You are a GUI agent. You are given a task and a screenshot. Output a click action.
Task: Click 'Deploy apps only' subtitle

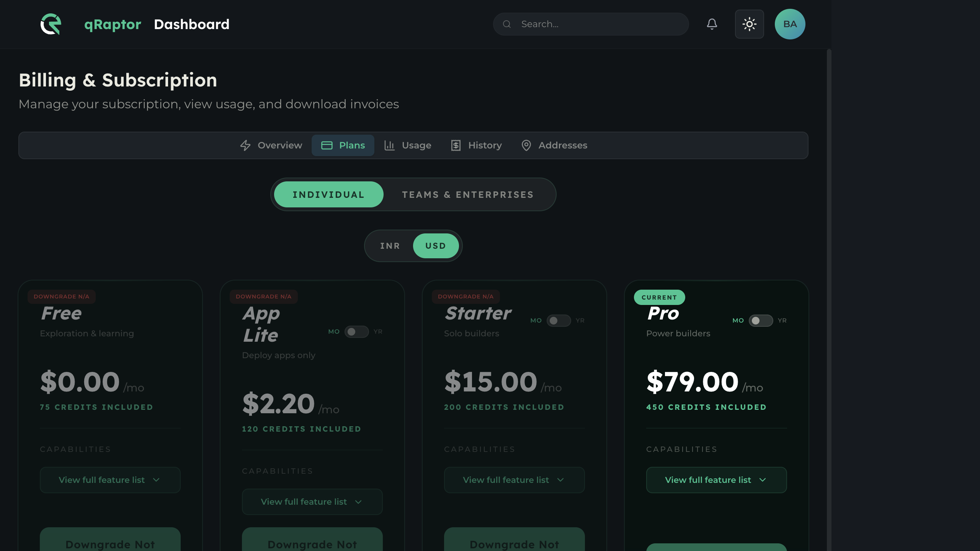[x=279, y=355]
